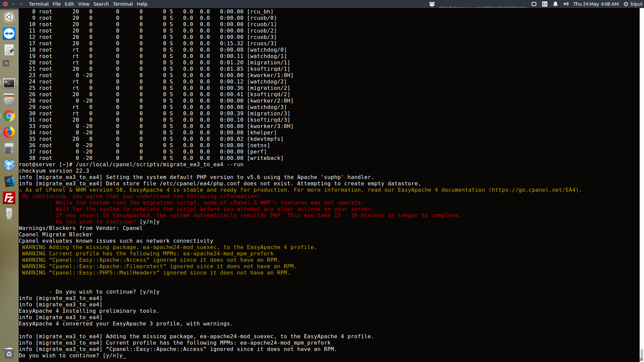Click the 'EasyApache 4 Installing preliminary tools.' line
Image resolution: width=644 pixels, height=362 pixels.
tap(89, 311)
